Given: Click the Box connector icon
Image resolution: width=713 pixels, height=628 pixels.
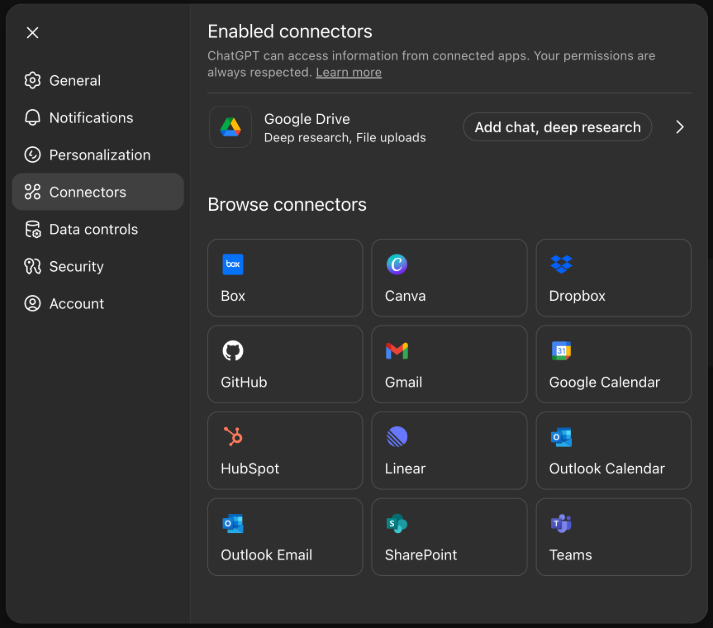Looking at the screenshot, I should point(232,265).
